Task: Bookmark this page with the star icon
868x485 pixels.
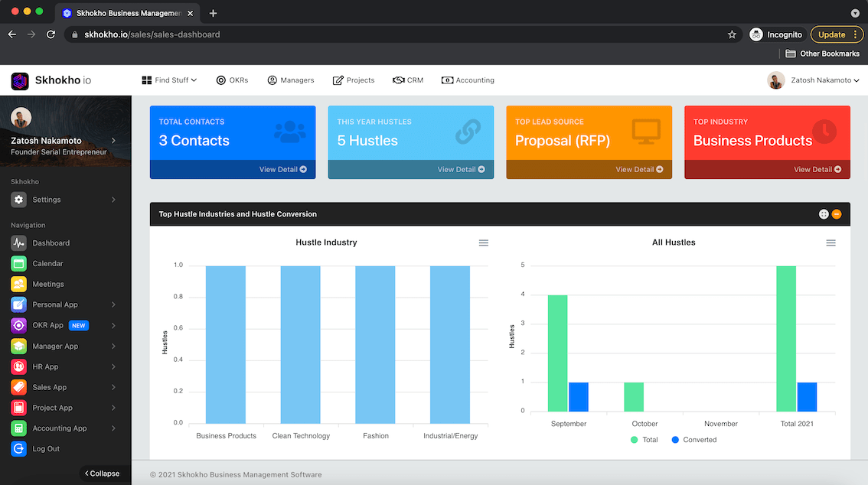Action: pyautogui.click(x=732, y=34)
